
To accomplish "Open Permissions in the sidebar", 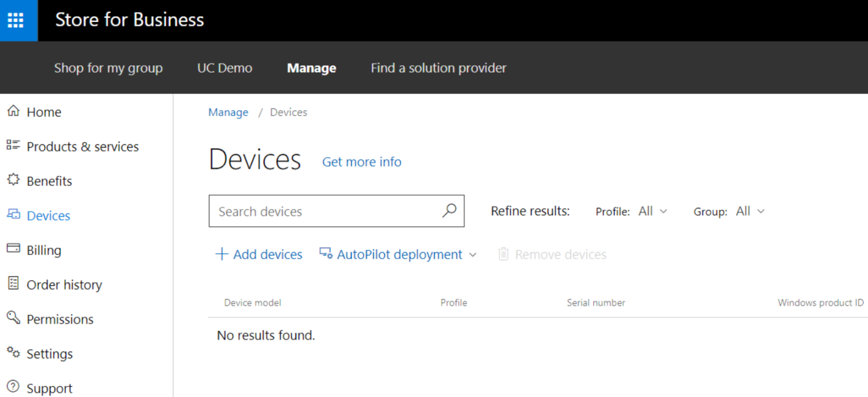I will point(60,319).
